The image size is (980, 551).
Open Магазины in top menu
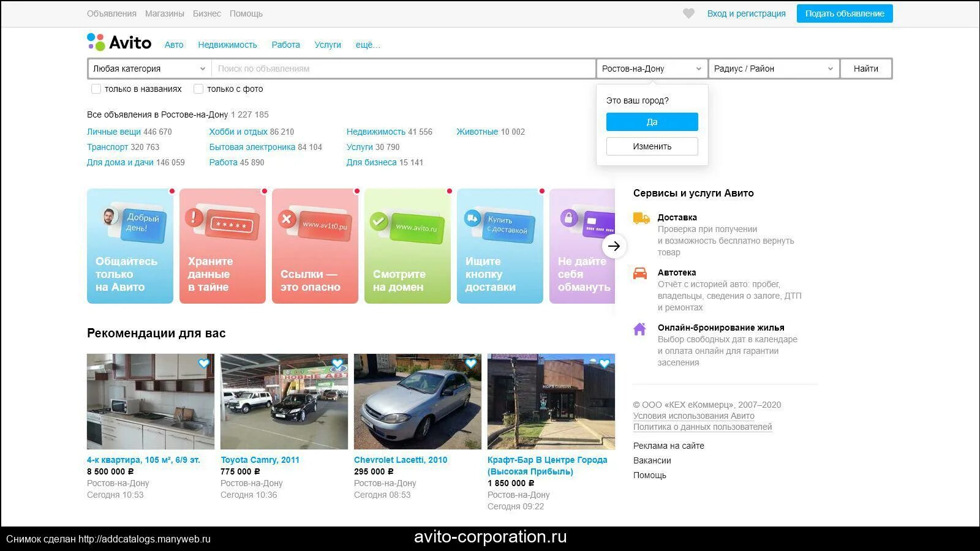coord(165,13)
